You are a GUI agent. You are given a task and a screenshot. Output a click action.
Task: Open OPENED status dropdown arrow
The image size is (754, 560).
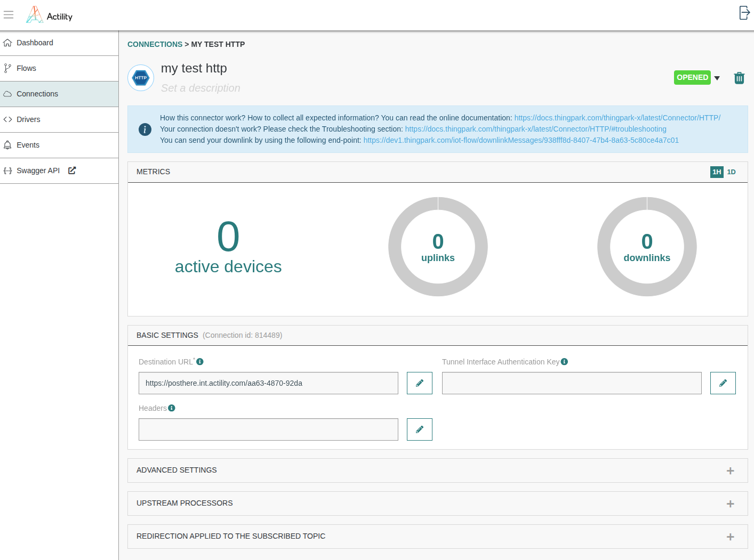717,78
